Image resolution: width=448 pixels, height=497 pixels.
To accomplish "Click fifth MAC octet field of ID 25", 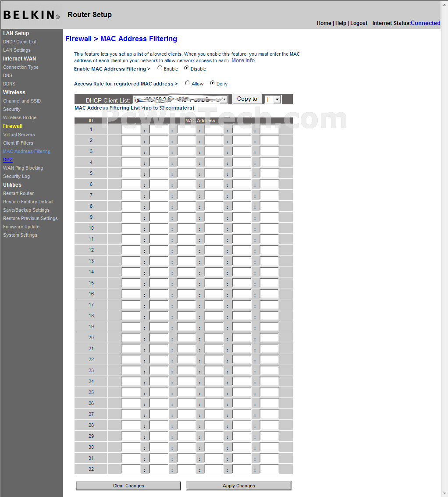I will pyautogui.click(x=242, y=392).
